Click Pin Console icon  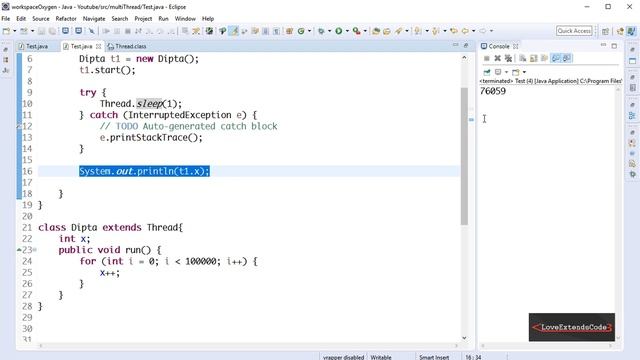pyautogui.click(x=487, y=72)
